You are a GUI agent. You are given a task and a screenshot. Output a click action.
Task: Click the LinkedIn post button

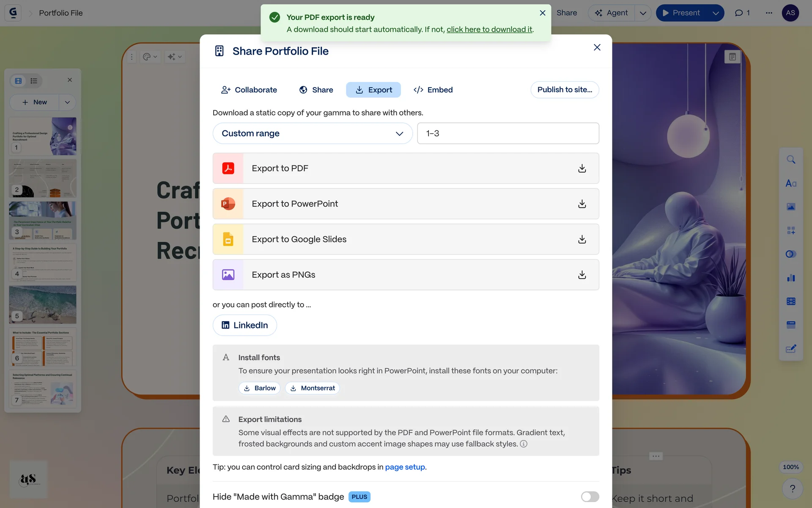tap(245, 326)
